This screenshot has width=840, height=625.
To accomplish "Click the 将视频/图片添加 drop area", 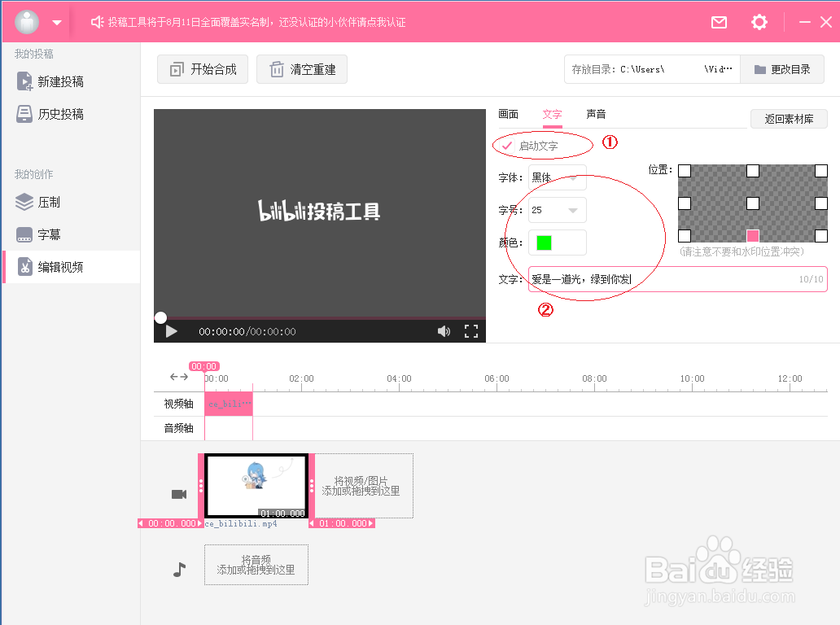I will [x=365, y=485].
